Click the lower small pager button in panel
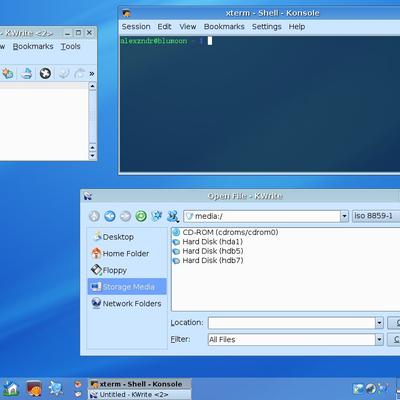The width and height of the screenshot is (400, 400). 78,394
